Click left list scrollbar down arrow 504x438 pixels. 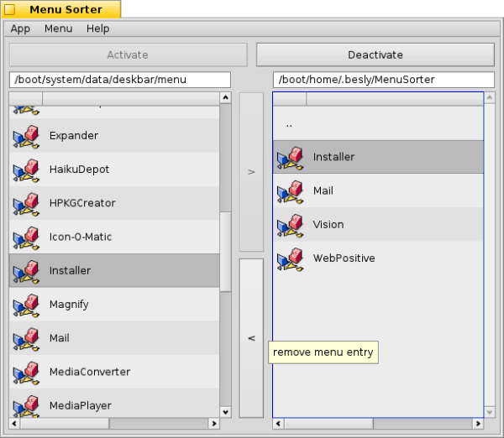pos(225,412)
